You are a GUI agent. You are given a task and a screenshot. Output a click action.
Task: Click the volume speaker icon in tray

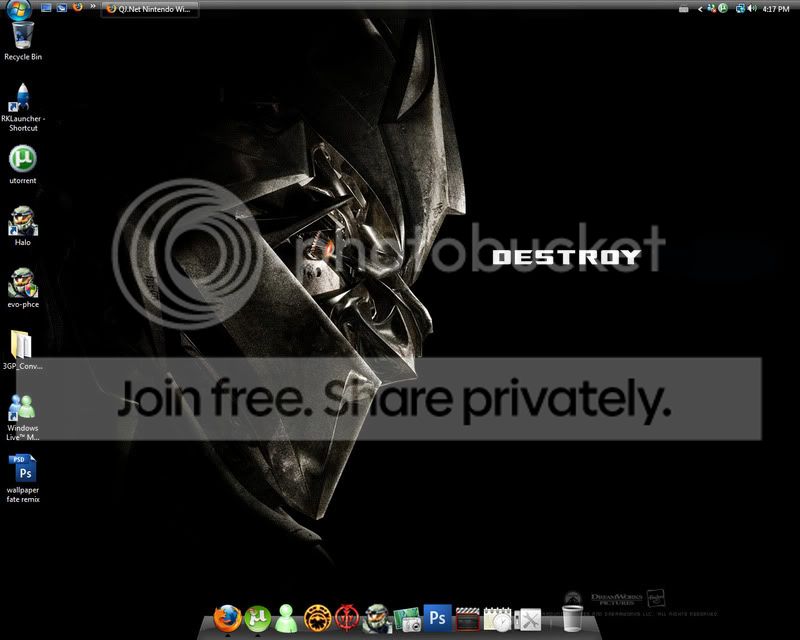click(x=751, y=8)
